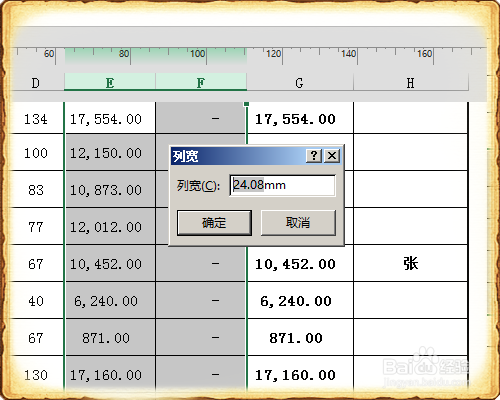Click cell 130 in column D
This screenshot has width=500, height=400.
pyautogui.click(x=36, y=374)
